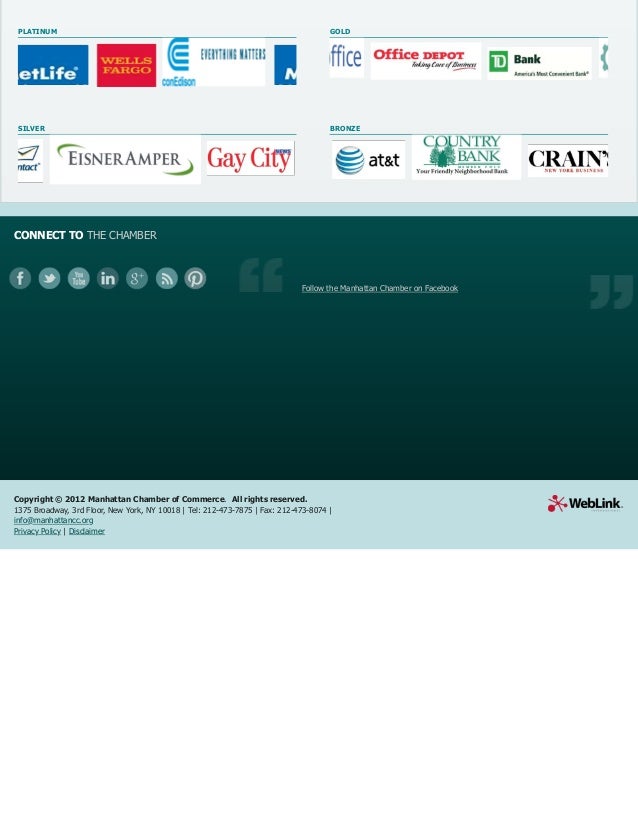Click the EisnerAmper sponsor logo
Screen dimensions: 638x813
pos(125,159)
